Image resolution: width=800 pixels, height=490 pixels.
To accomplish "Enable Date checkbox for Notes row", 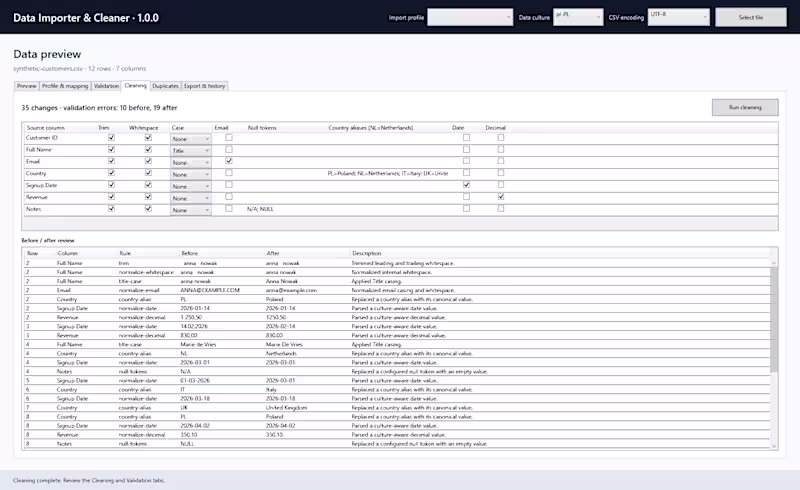I will tap(466, 208).
